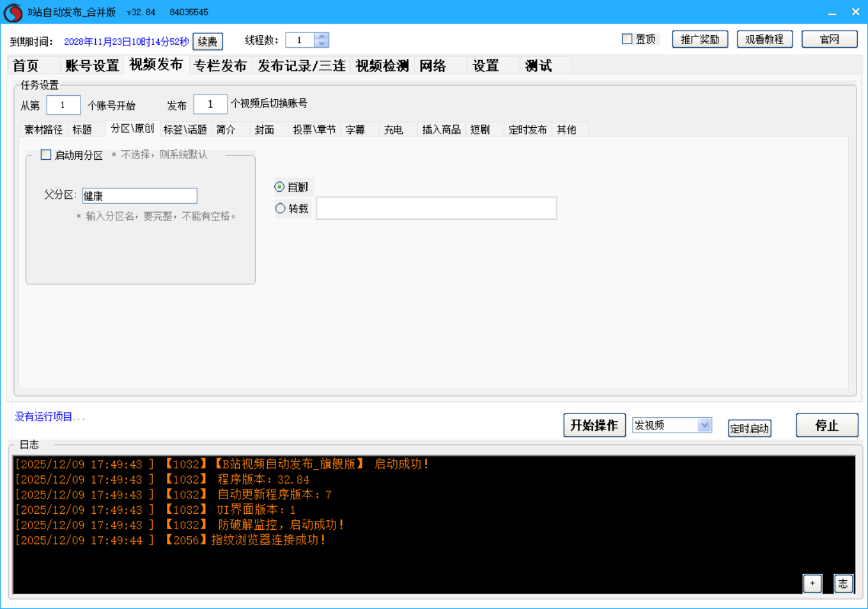
Task: Click the 转载 source text field
Action: click(x=436, y=208)
